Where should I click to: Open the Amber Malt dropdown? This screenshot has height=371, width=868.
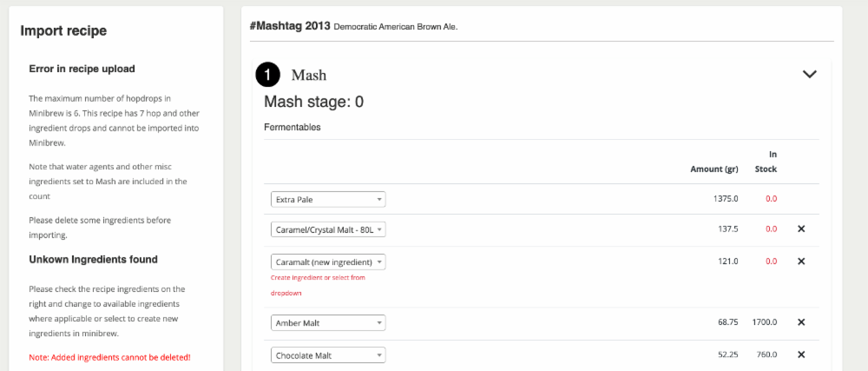coord(328,323)
